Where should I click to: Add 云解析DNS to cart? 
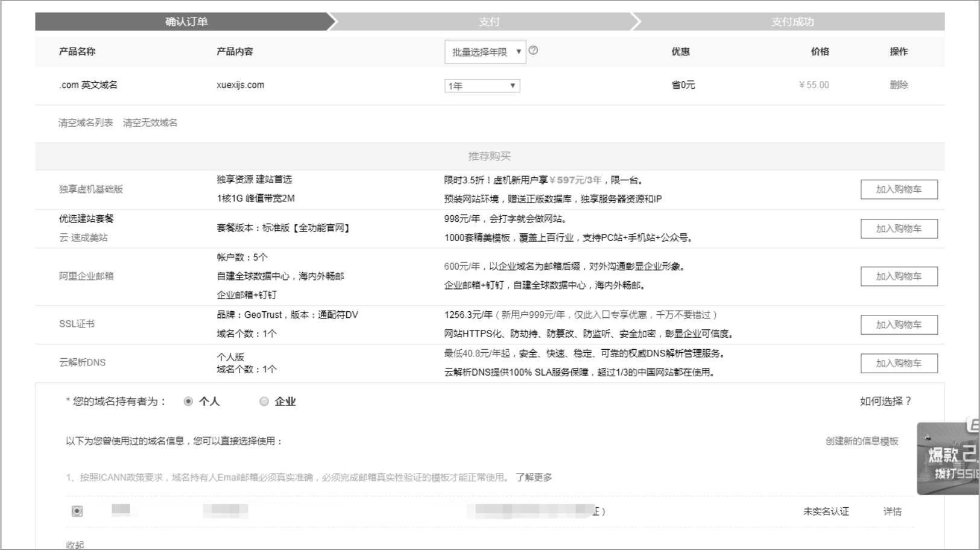tap(899, 363)
